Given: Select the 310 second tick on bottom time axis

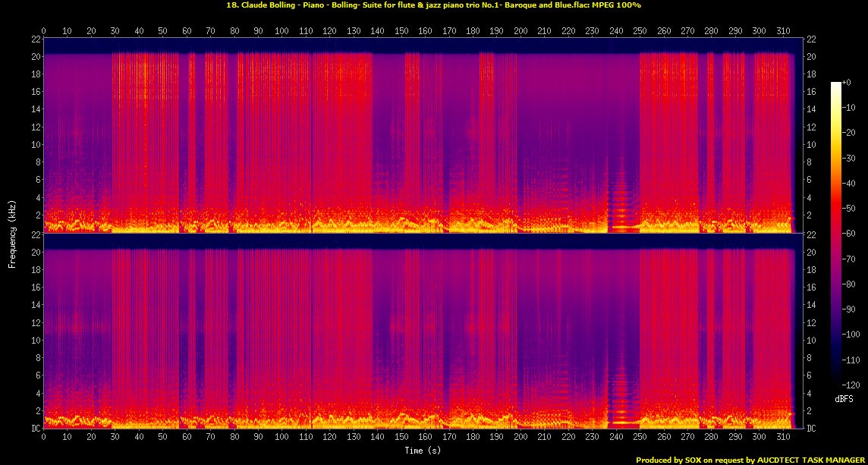Looking at the screenshot, I should click(x=782, y=438).
